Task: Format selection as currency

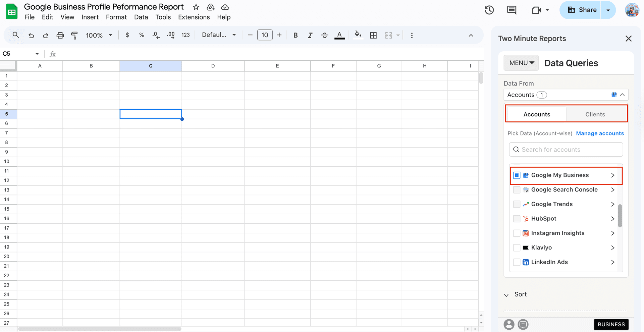Action: click(x=127, y=35)
